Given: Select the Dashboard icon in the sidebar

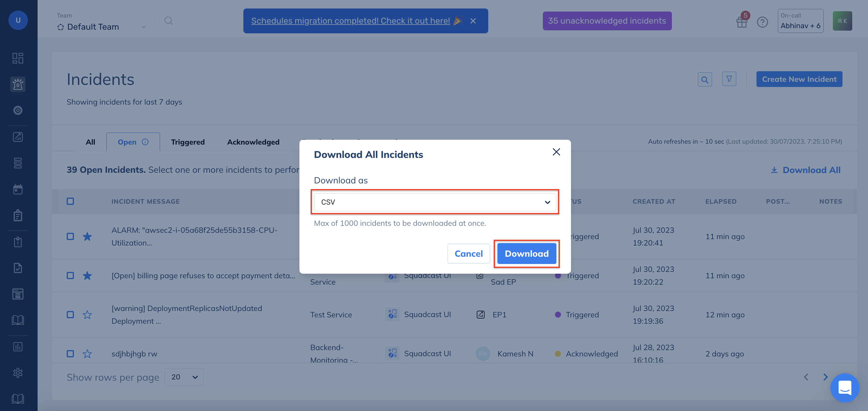Looking at the screenshot, I should [x=18, y=58].
